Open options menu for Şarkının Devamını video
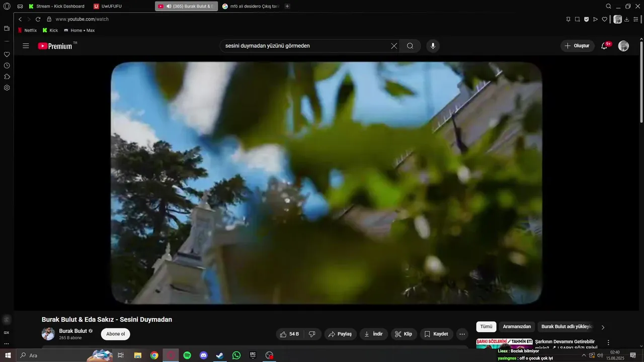Image resolution: width=644 pixels, height=362 pixels. pyautogui.click(x=608, y=342)
